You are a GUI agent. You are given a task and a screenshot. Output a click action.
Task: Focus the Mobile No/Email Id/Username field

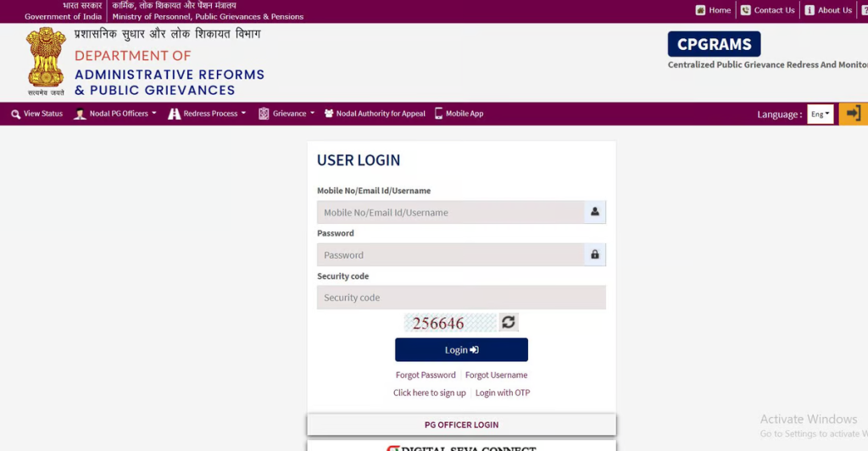451,212
